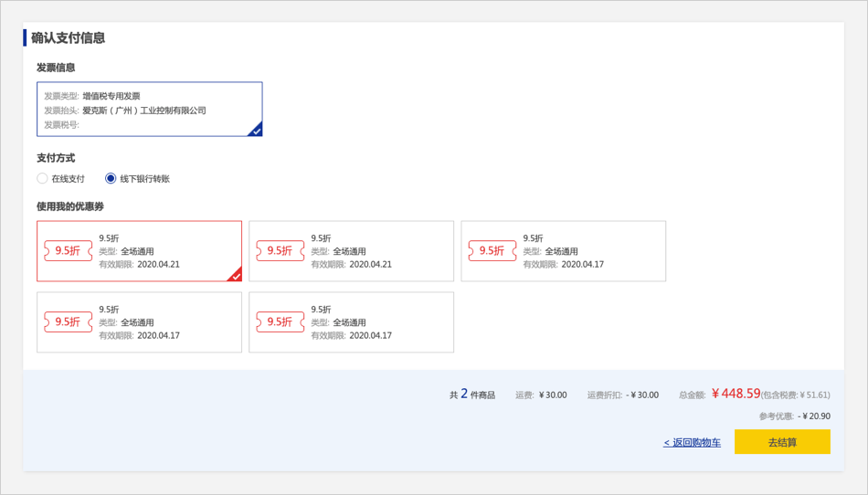Screen dimensions: 868x495
Task: Click the ticket icon of the bottom-right coupon
Action: pos(281,321)
